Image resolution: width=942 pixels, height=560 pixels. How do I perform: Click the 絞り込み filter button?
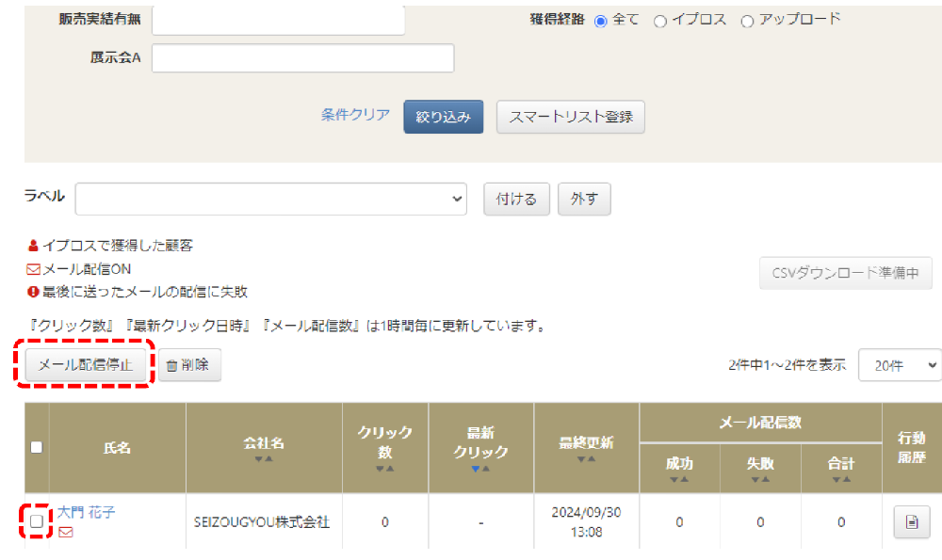(x=443, y=117)
